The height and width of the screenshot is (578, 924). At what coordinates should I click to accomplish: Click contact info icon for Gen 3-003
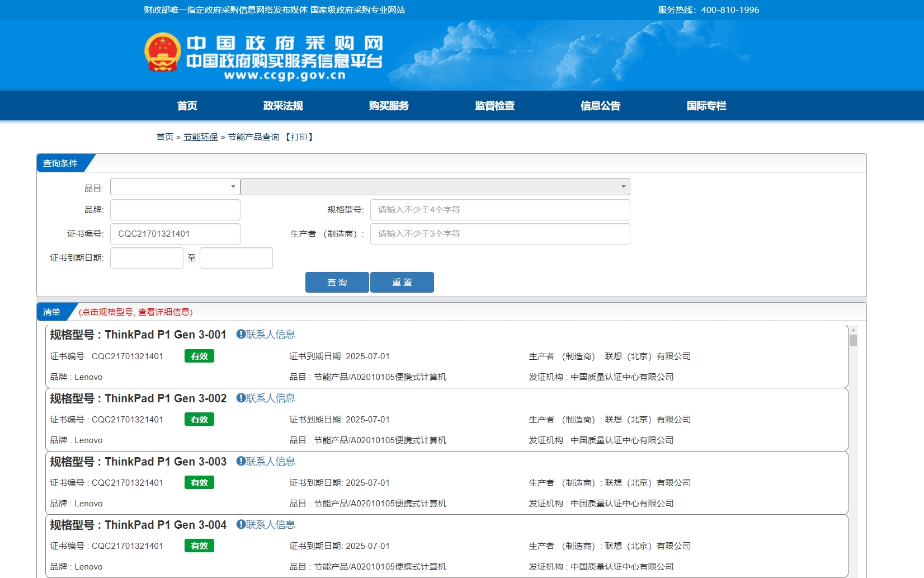(x=241, y=461)
